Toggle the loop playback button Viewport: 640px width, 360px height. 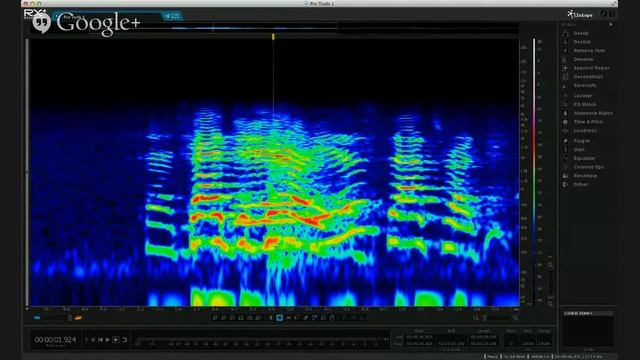(125, 340)
